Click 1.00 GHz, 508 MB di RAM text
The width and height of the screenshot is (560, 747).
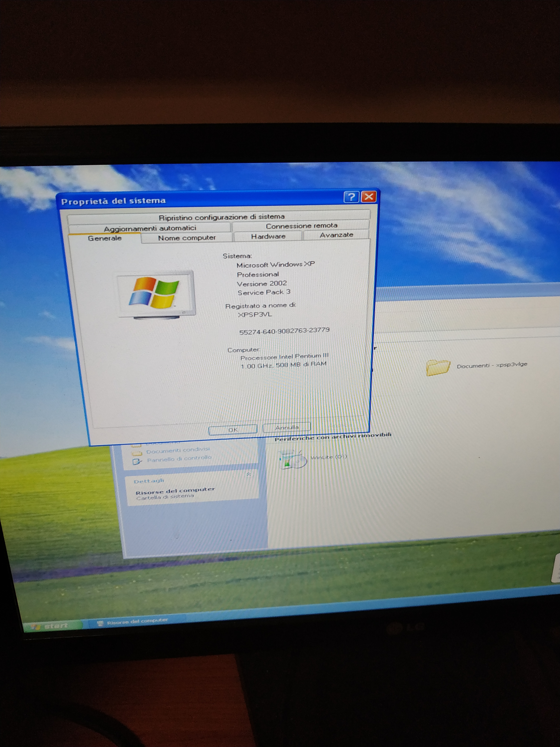[284, 365]
